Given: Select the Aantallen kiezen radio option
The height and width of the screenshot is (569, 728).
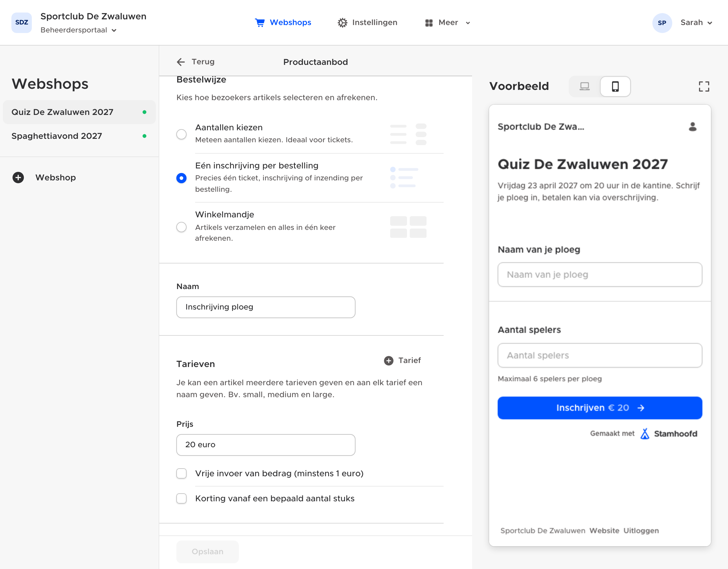Looking at the screenshot, I should [x=181, y=134].
